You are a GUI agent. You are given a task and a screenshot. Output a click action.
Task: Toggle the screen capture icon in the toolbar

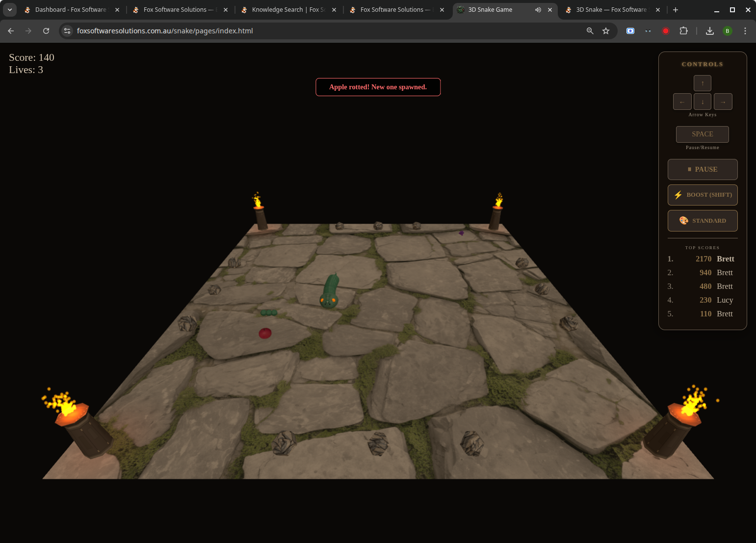630,30
